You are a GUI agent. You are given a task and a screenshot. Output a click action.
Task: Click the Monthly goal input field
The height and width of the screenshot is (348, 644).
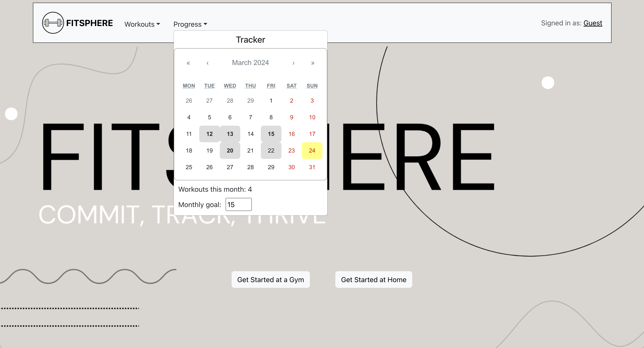coord(238,204)
